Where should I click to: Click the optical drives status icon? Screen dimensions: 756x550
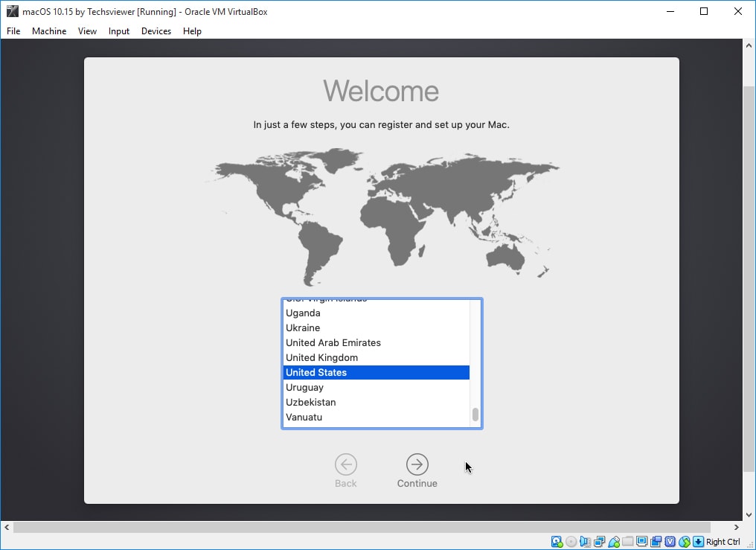pos(571,541)
